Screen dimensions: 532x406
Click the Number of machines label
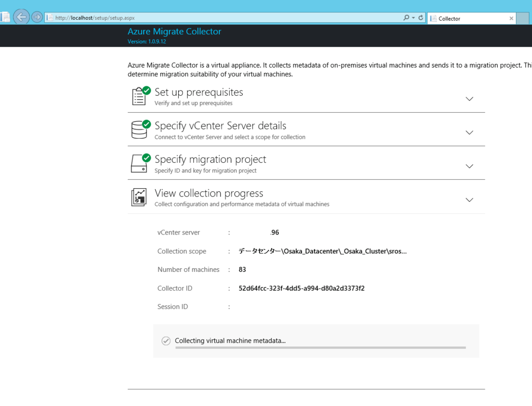(x=188, y=269)
